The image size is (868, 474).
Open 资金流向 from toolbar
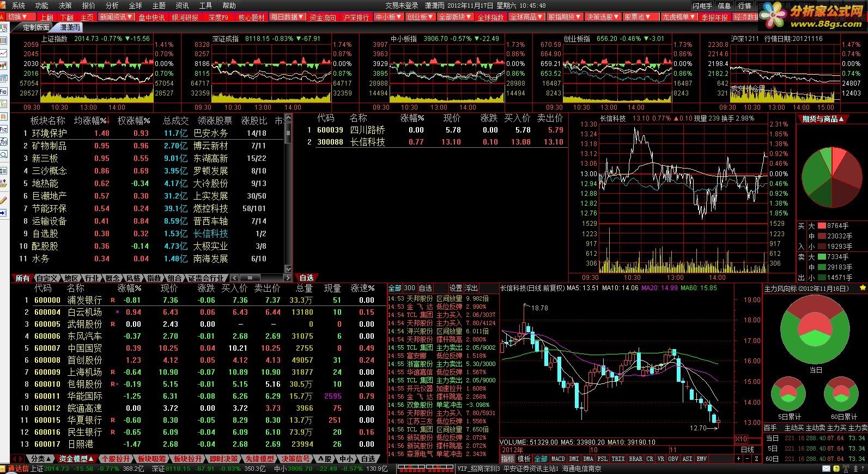(323, 17)
